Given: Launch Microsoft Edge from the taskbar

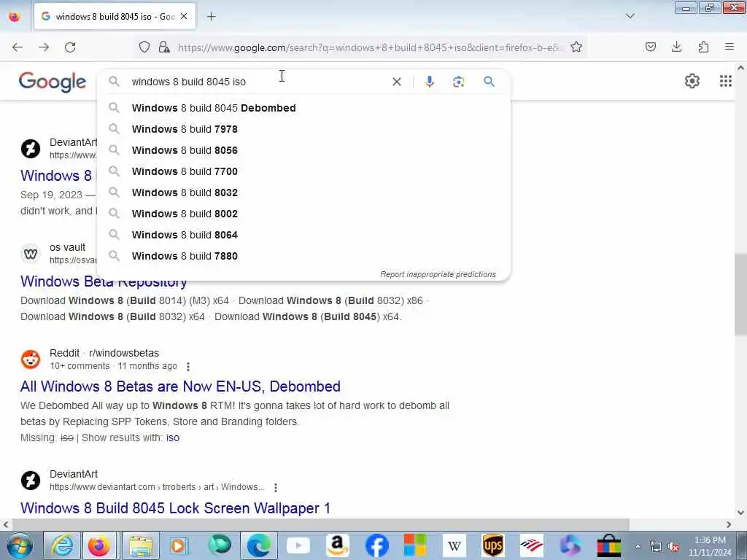Looking at the screenshot, I should [259, 545].
